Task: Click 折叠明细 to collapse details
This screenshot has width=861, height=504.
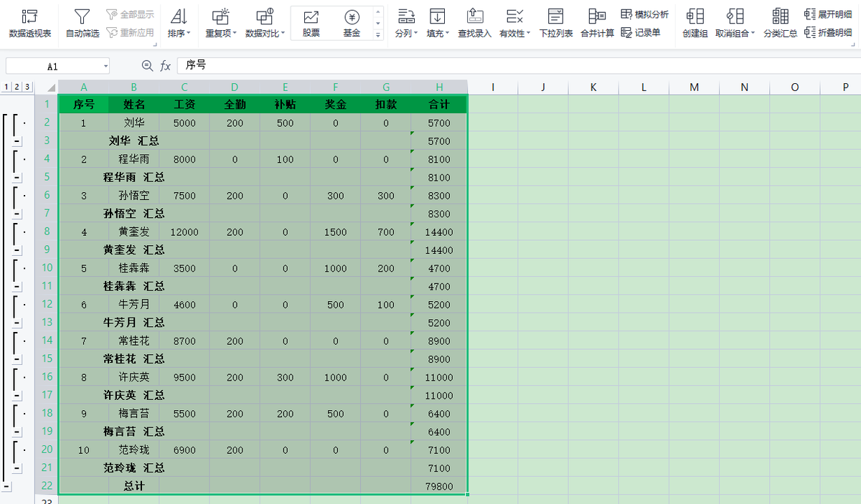Action: point(827,32)
